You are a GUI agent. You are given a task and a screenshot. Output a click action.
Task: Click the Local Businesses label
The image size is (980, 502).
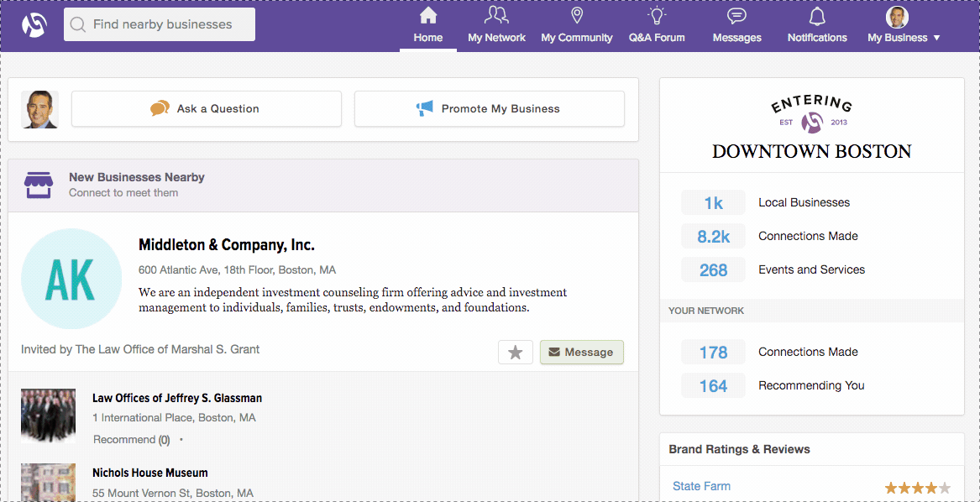point(804,202)
